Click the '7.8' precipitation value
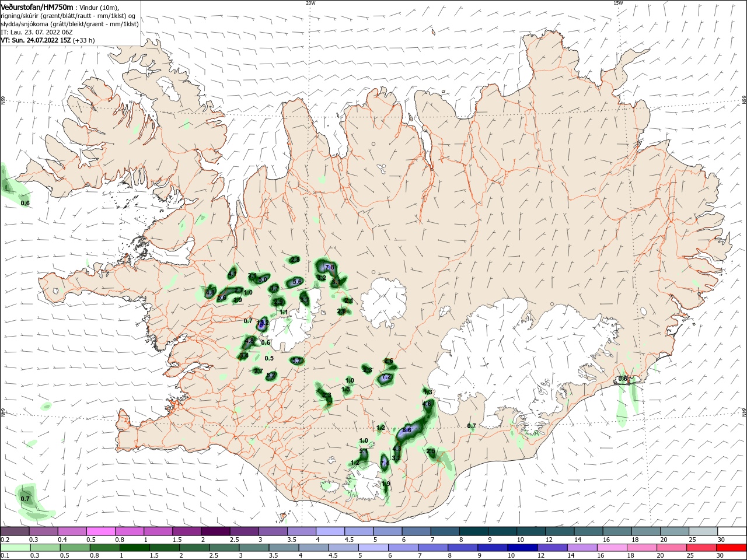The image size is (747, 560). coord(329,267)
